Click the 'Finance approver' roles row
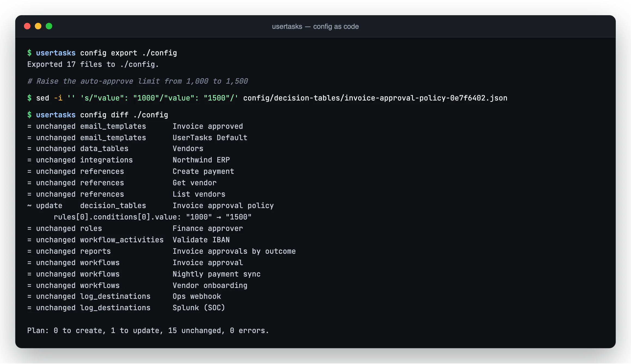Image resolution: width=631 pixels, height=364 pixels. coord(135,228)
